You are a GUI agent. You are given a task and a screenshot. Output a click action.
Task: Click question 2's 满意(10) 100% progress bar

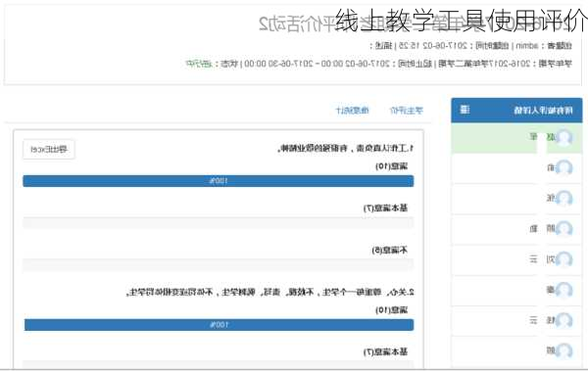point(219,325)
